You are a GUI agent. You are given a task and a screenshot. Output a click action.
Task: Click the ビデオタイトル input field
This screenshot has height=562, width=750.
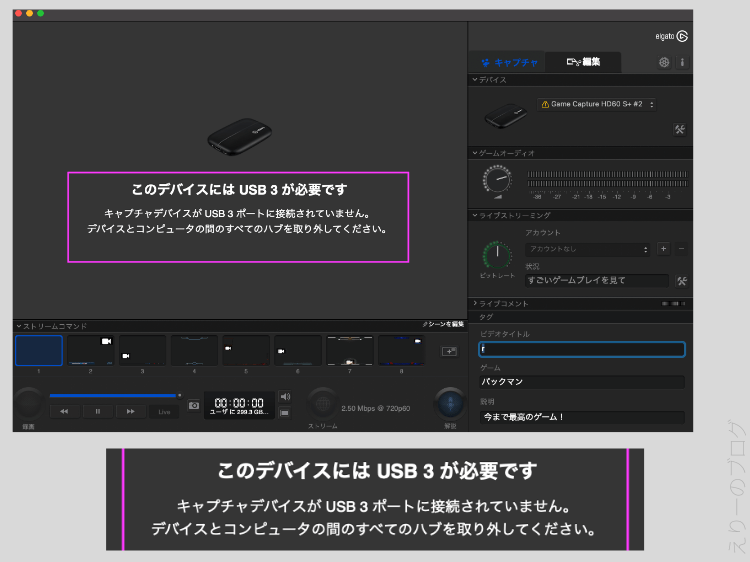(581, 349)
